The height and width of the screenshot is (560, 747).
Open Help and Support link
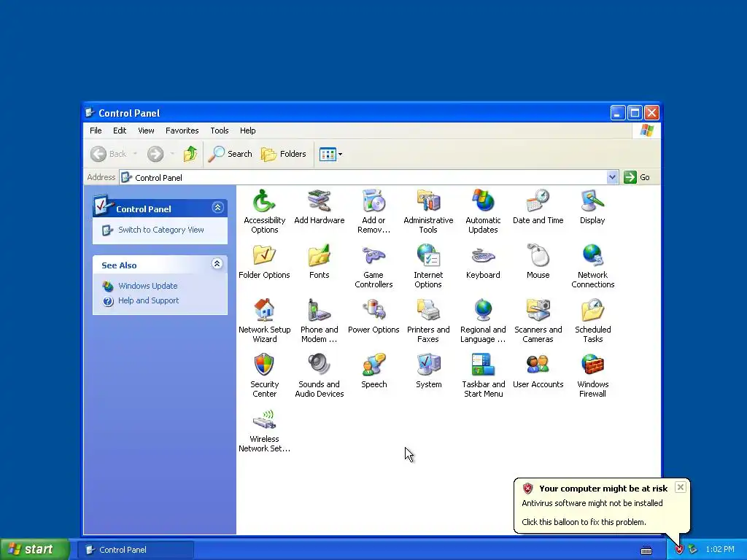[x=148, y=300]
